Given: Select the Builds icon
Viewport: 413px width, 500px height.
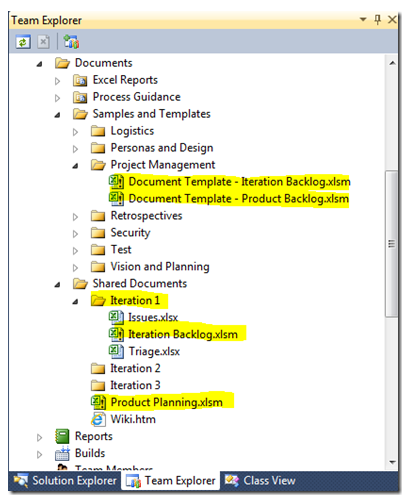Looking at the screenshot, I should click(62, 453).
